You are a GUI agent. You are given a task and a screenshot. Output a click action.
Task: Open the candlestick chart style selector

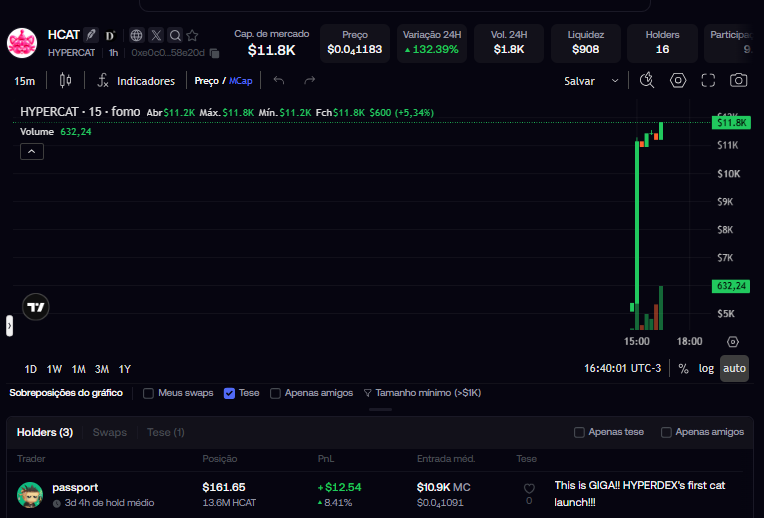(65, 80)
